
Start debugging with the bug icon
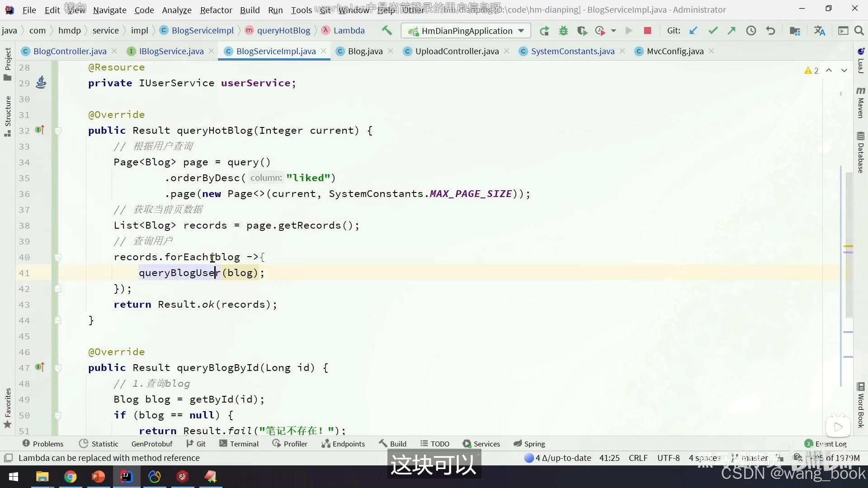pos(563,31)
